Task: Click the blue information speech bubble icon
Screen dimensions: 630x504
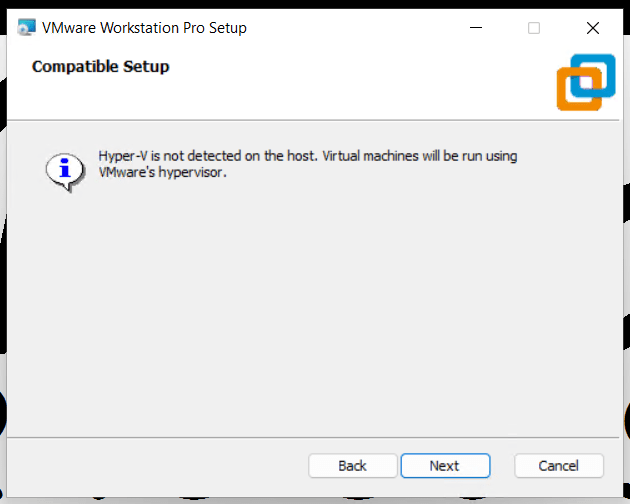Action: coord(63,169)
